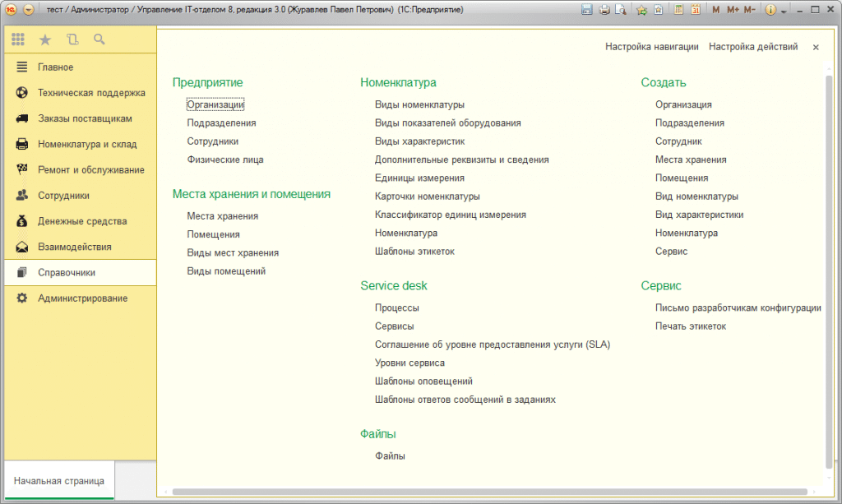Open Шаблоны этикеток link
This screenshot has width=842, height=504.
point(414,252)
